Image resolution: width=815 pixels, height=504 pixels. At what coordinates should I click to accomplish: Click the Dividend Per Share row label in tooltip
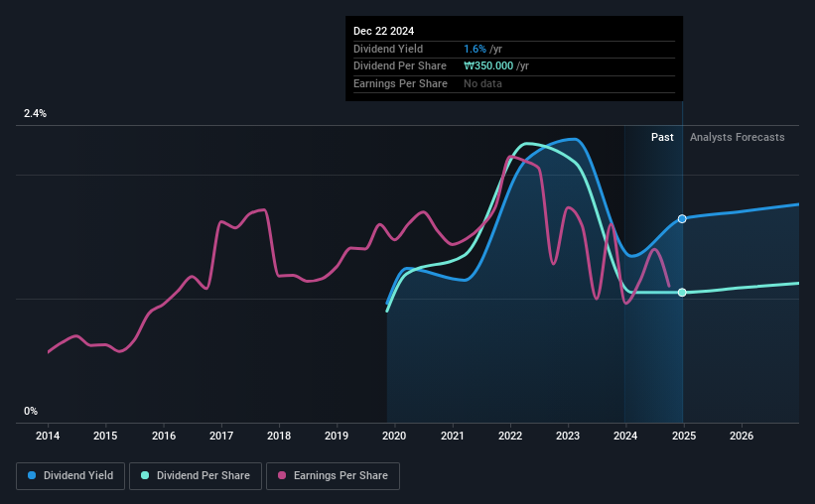click(400, 66)
